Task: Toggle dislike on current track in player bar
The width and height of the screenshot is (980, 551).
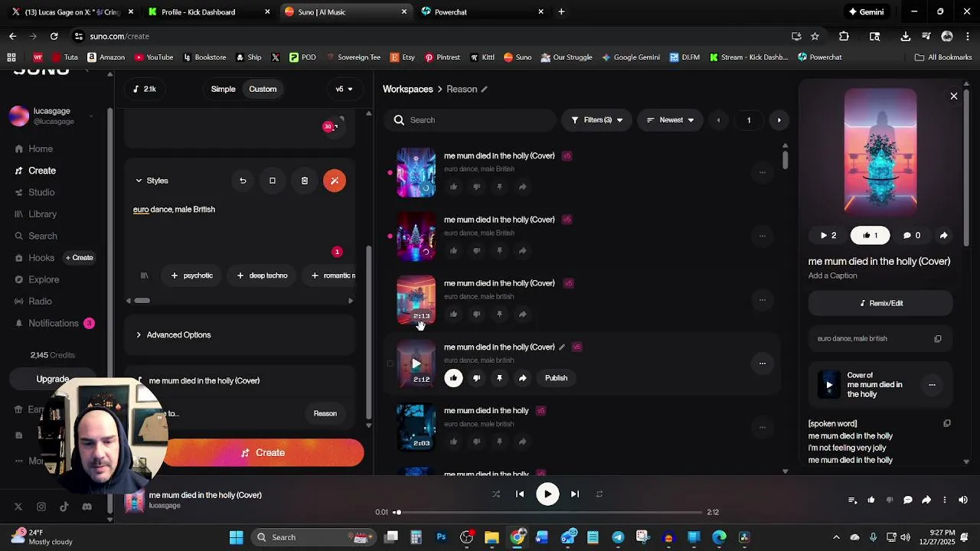Action: [x=890, y=500]
